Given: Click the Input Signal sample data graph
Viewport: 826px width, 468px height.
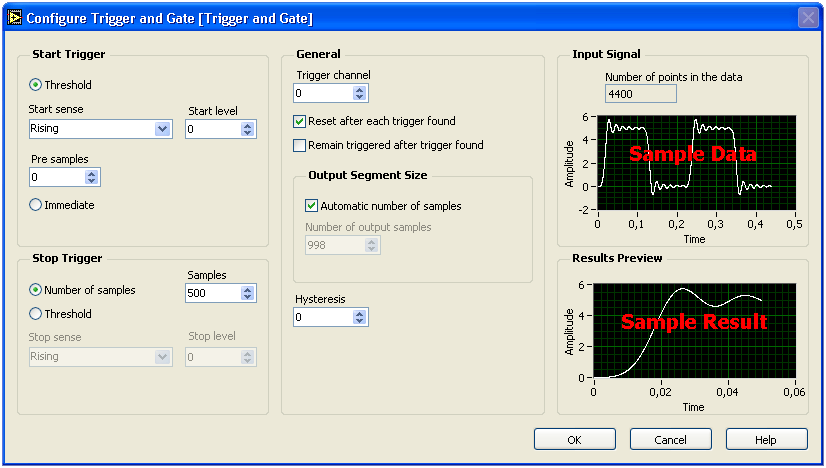Looking at the screenshot, I should pyautogui.click(x=696, y=163).
